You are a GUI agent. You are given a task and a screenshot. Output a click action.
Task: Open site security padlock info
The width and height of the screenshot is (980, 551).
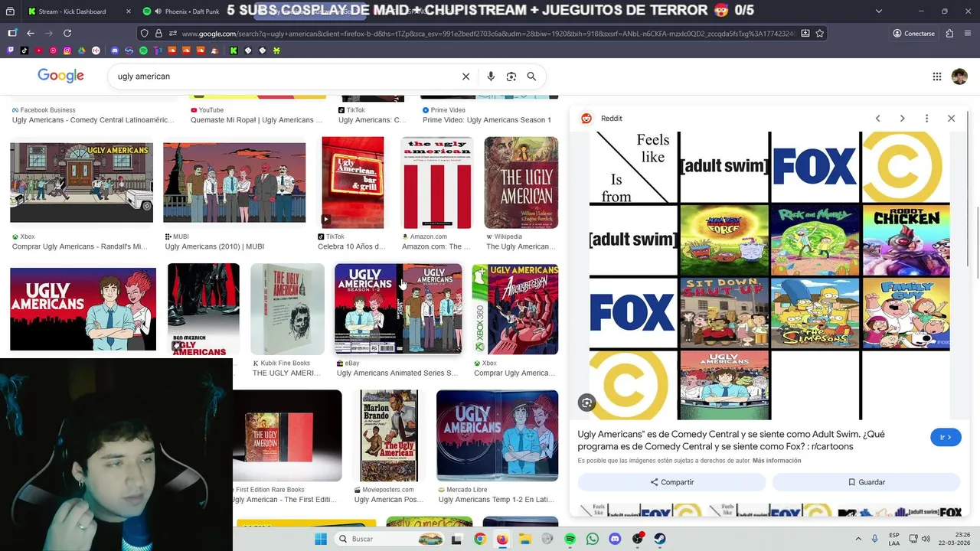[x=158, y=34]
